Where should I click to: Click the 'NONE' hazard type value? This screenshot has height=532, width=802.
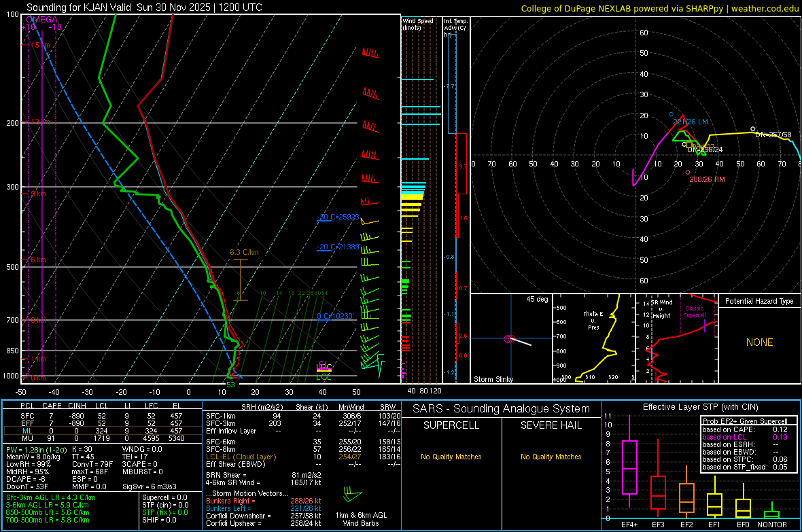[759, 342]
